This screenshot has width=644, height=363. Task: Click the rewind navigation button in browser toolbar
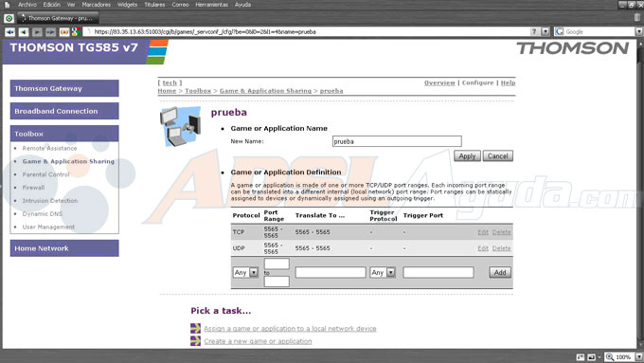[9, 31]
